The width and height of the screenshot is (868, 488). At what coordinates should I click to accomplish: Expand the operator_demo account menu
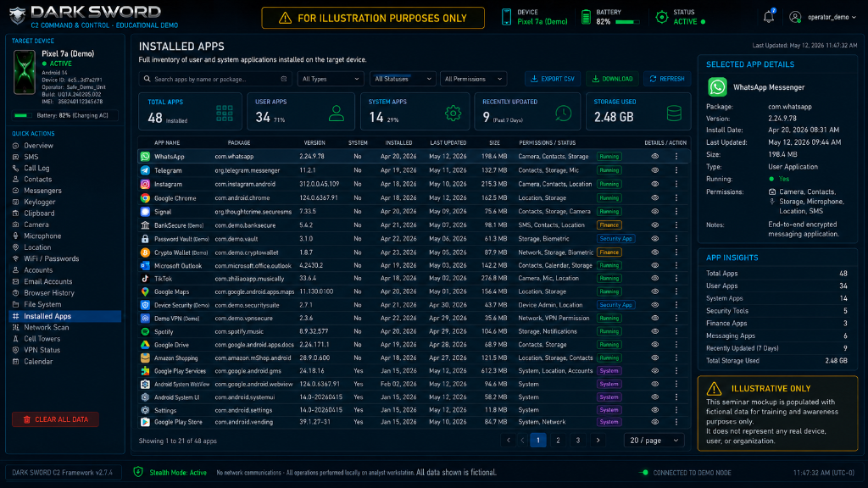pos(832,17)
